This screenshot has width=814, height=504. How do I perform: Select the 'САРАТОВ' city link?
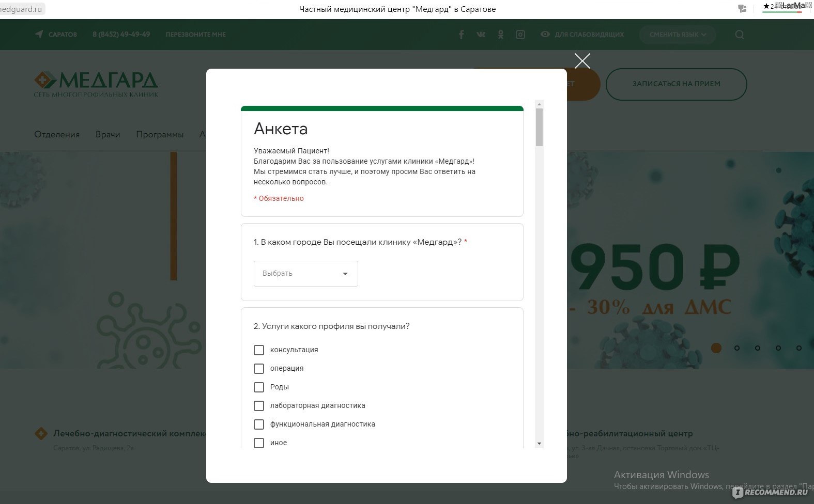click(63, 35)
